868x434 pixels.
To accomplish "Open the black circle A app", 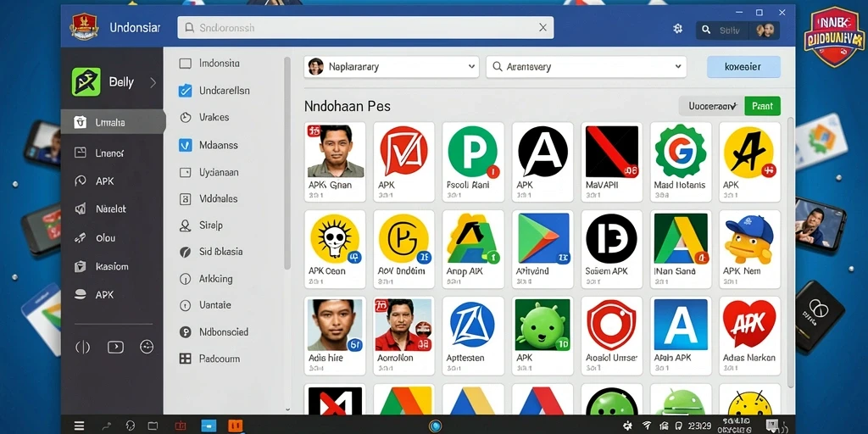I will (542, 162).
